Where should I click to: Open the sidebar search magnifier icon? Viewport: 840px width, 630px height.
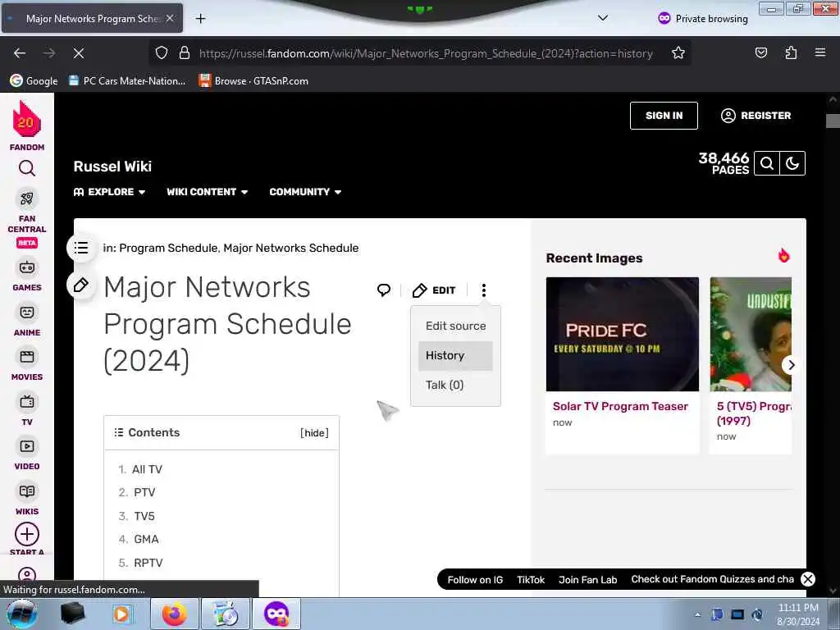click(x=27, y=168)
